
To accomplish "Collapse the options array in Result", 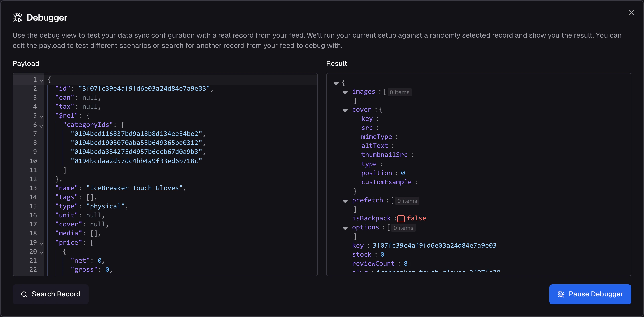I will [345, 228].
